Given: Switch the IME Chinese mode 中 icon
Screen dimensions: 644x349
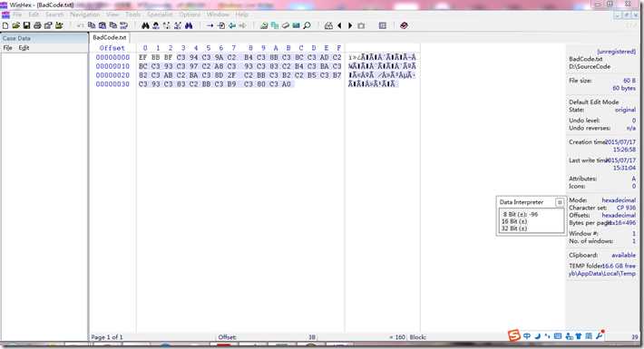Looking at the screenshot, I should click(527, 336).
